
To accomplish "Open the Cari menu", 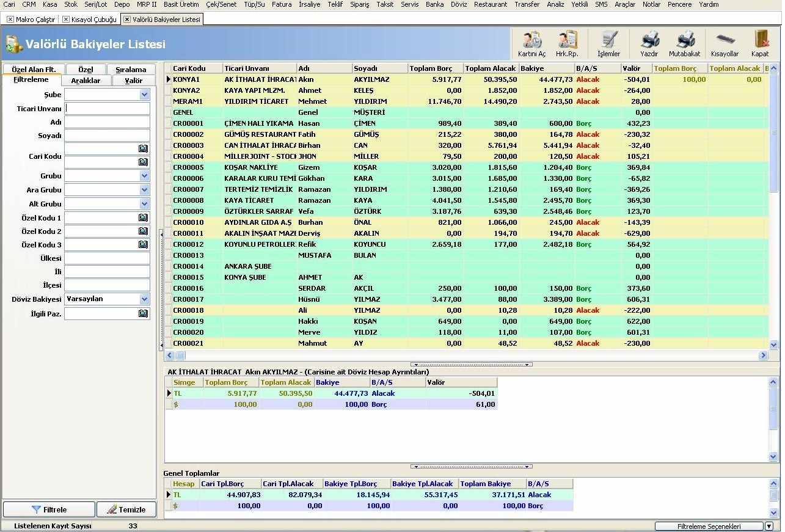I will click(x=9, y=4).
